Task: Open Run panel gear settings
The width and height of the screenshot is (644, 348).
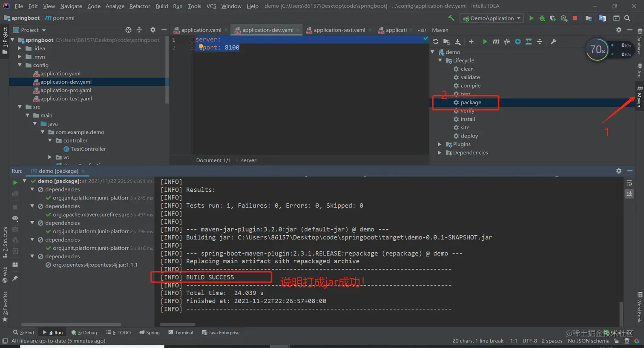Action: tap(618, 171)
